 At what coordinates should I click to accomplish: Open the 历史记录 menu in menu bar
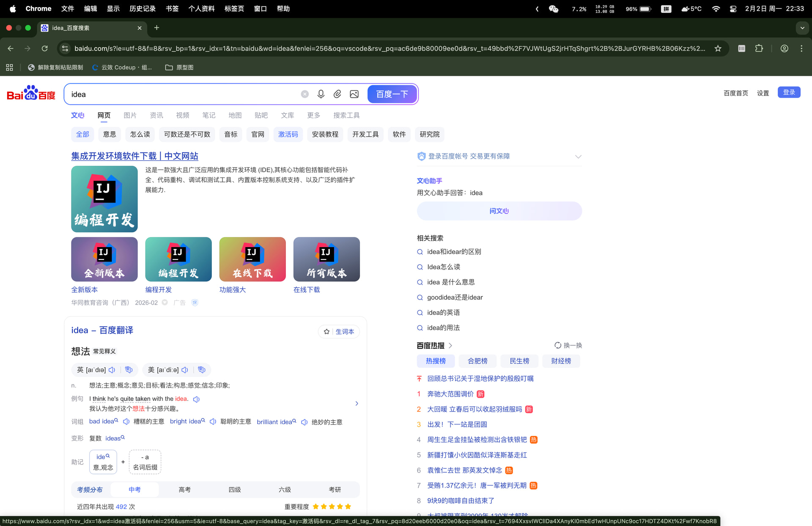pyautogui.click(x=142, y=8)
